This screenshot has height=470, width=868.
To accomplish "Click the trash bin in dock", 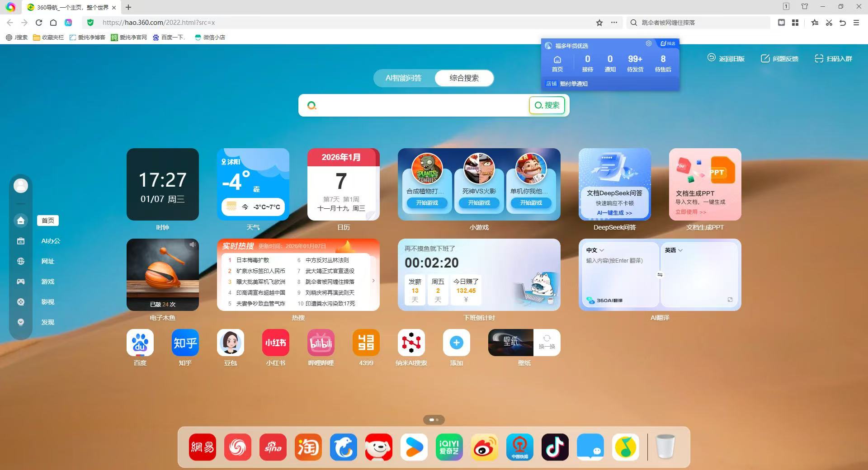I will 665,447.
